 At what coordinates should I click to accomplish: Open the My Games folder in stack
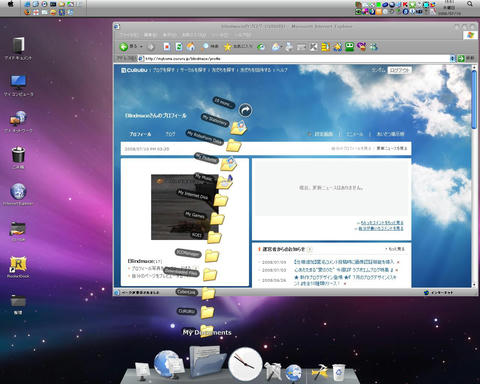(x=217, y=218)
